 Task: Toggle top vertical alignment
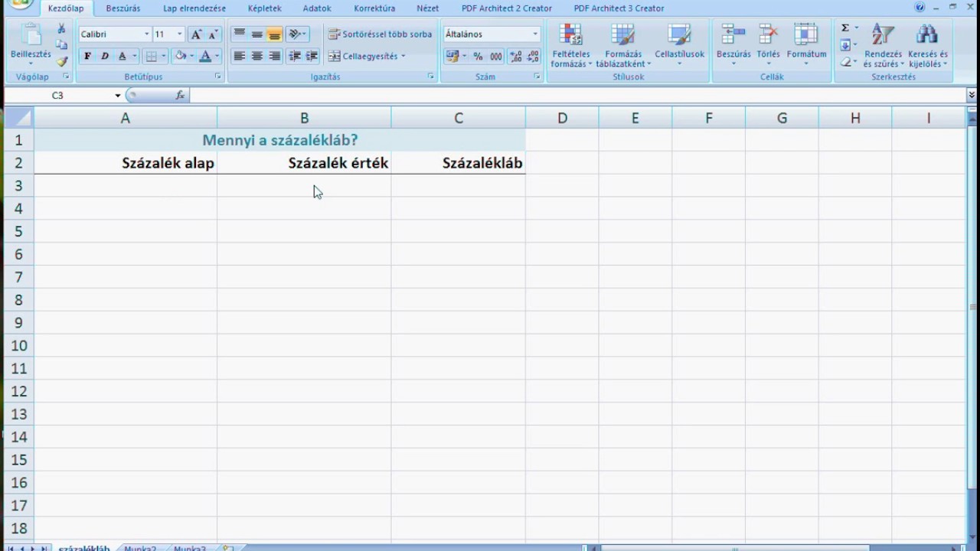click(x=240, y=34)
